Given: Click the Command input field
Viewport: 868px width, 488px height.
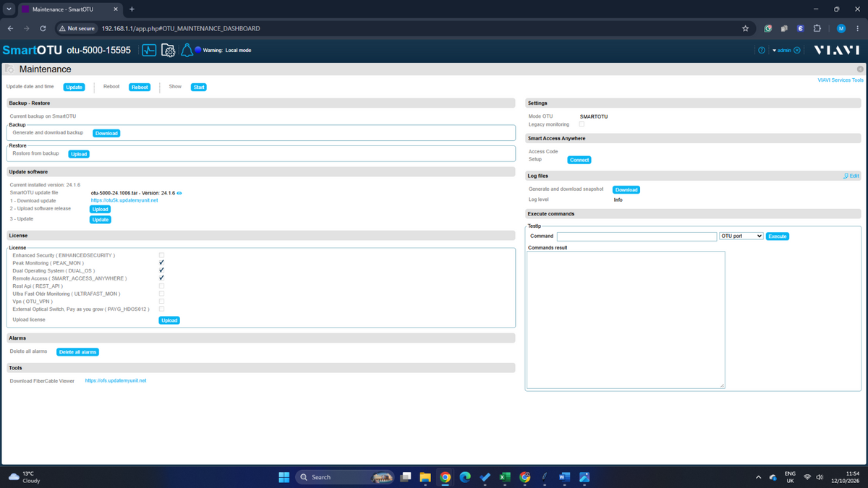Looking at the screenshot, I should pos(637,236).
